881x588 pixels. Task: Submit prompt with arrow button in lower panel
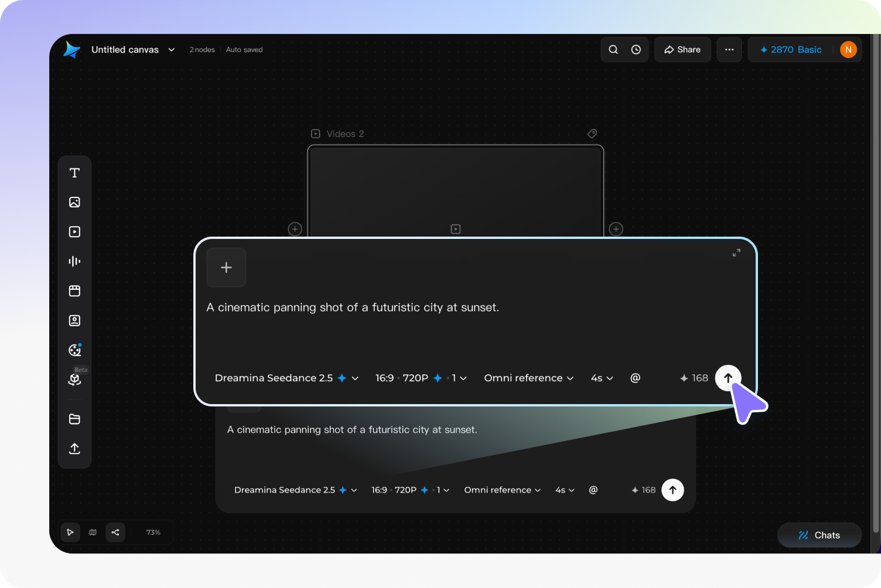(x=672, y=490)
